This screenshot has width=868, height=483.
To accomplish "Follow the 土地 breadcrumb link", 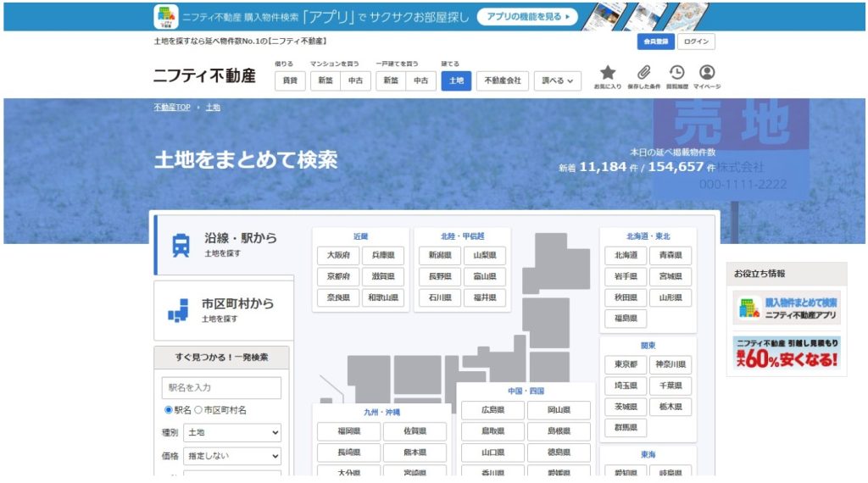I will tap(213, 108).
